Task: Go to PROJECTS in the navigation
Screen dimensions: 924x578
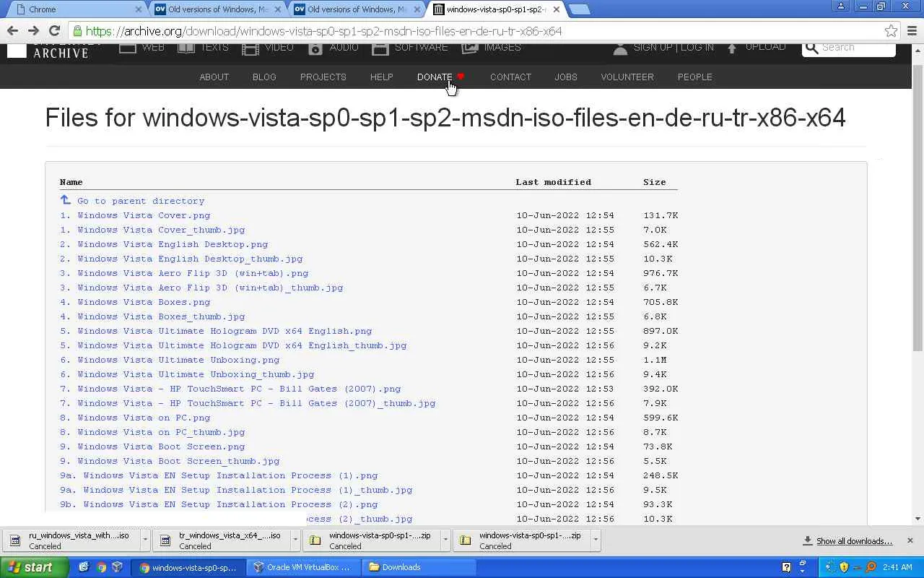Action: 323,77
